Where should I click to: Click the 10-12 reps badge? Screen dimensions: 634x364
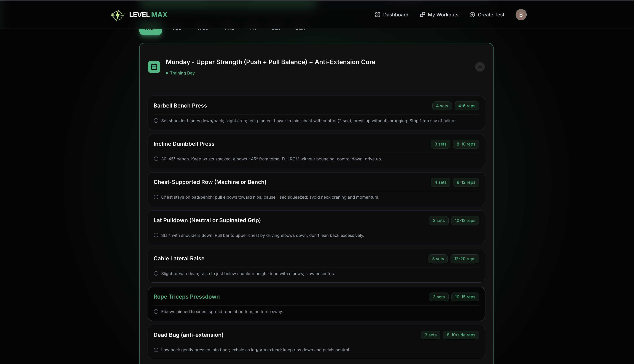pos(465,221)
